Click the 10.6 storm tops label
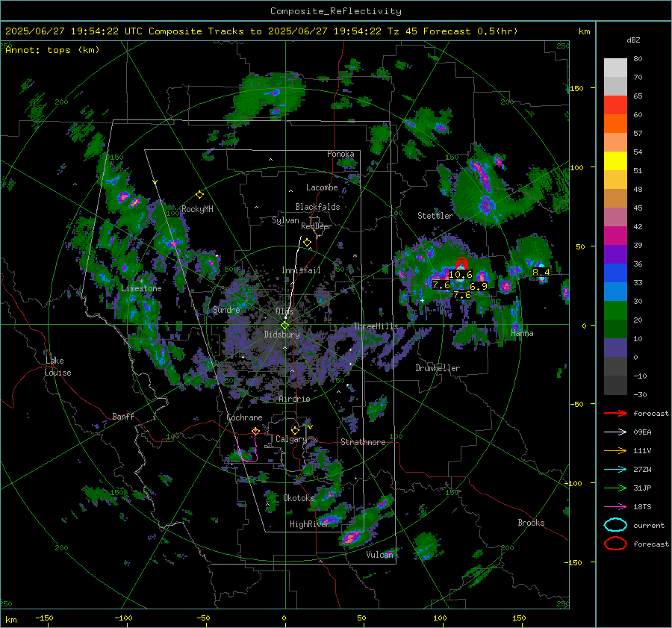The height and width of the screenshot is (628, 672). 460,274
